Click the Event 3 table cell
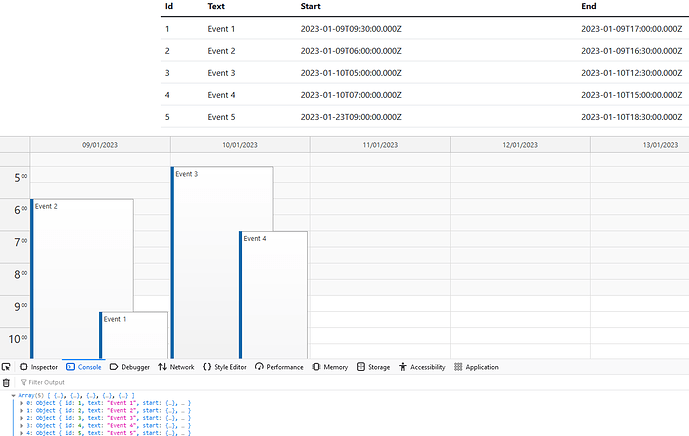The image size is (689, 436). (221, 73)
